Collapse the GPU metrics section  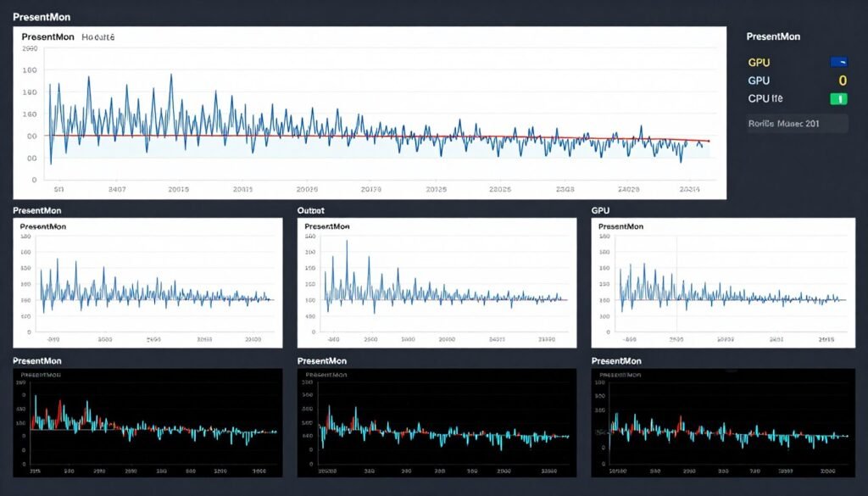pyautogui.click(x=601, y=210)
